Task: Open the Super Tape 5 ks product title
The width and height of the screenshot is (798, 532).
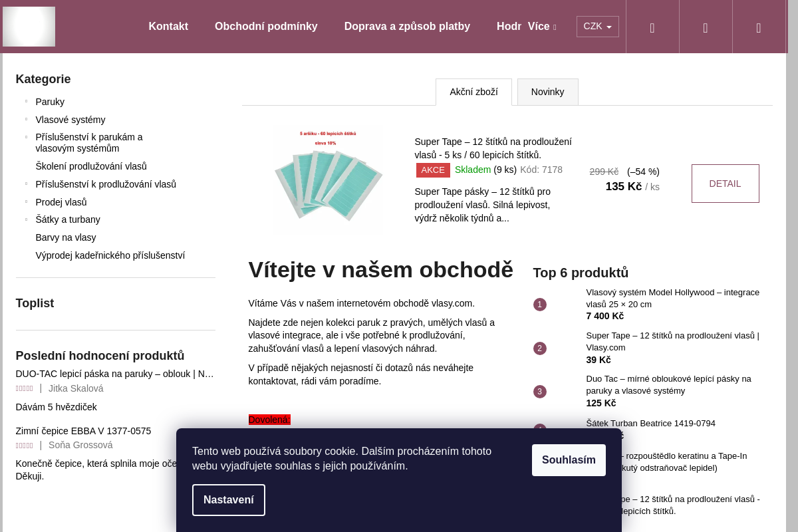Action: pyautogui.click(x=493, y=148)
